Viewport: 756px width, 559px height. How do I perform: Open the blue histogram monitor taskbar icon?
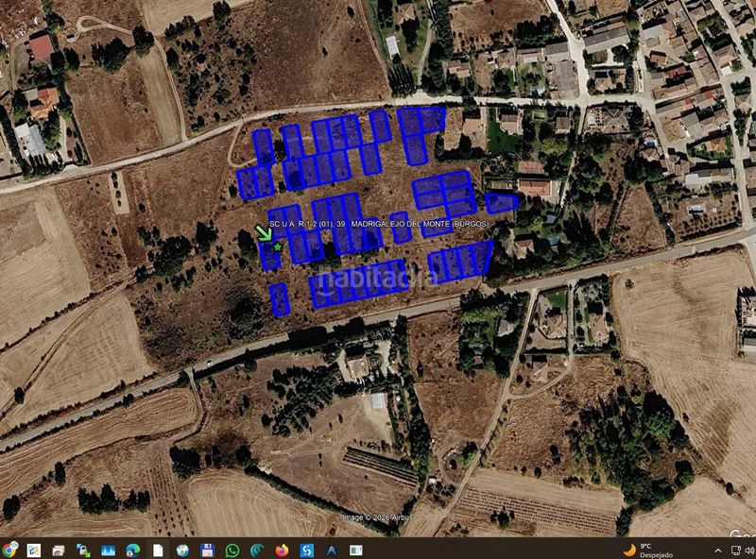[x=108, y=551]
